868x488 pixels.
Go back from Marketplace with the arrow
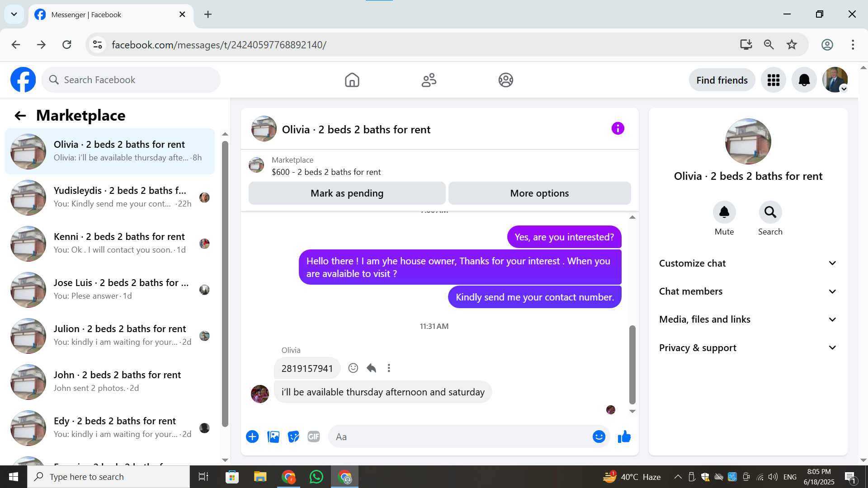point(20,116)
